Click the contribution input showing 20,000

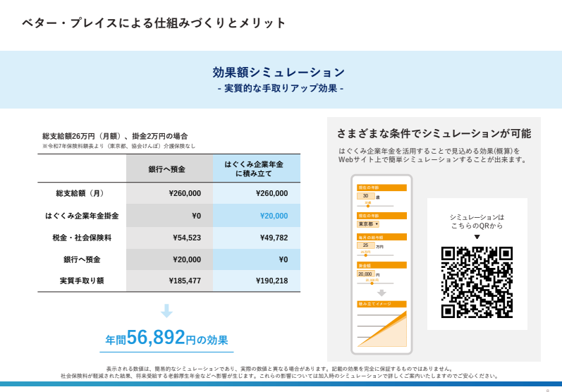365,274
